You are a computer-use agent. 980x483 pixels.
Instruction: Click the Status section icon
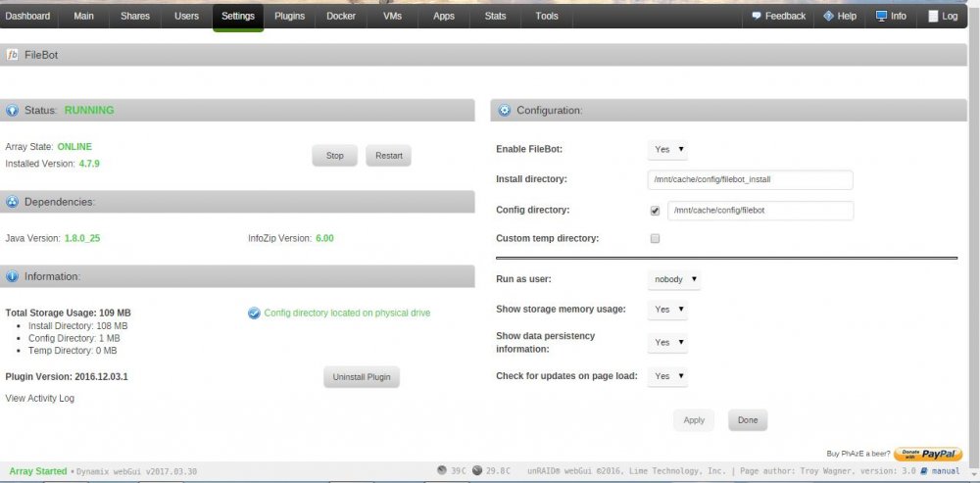[x=12, y=111]
